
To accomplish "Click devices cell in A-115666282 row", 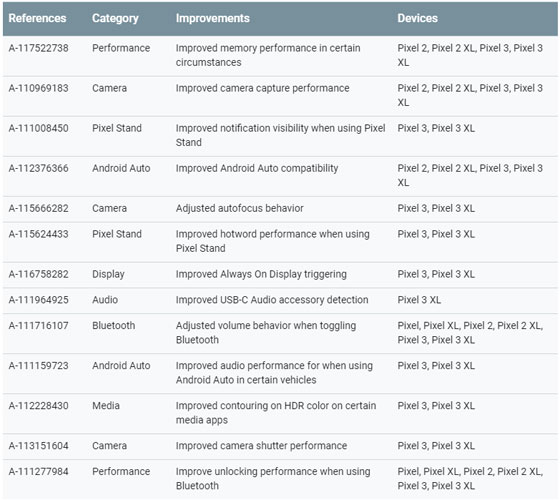I will (436, 208).
